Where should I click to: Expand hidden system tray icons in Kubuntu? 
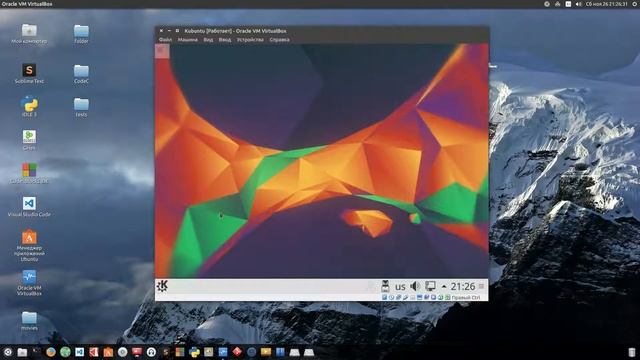pos(444,287)
